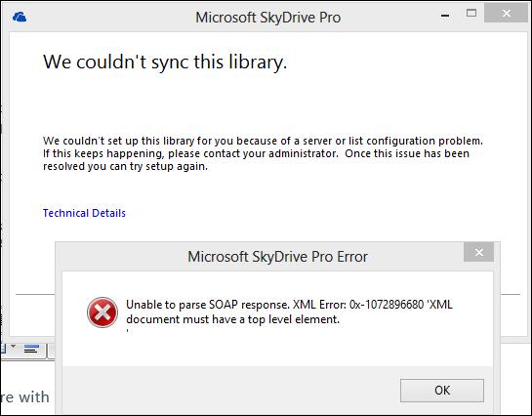This screenshot has height=416, width=532.
Task: Click the 're with' text in background window
Action: click(24, 397)
